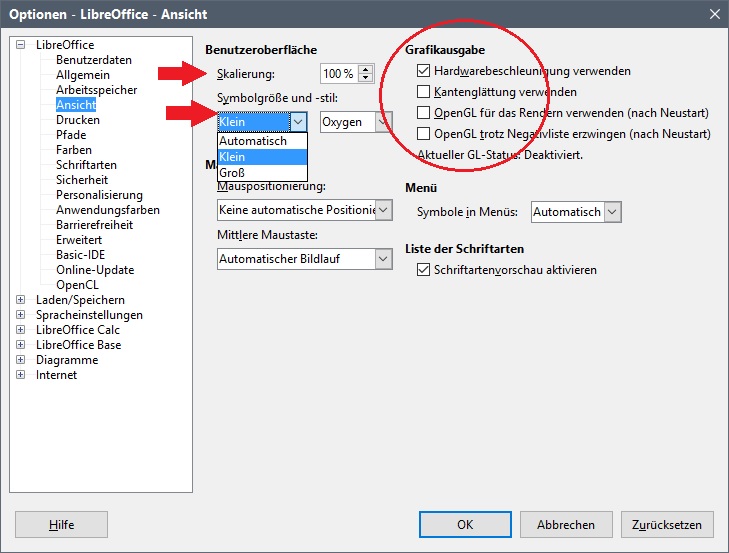The image size is (729, 553).
Task: Open the Anwendungsfarben page
Action: click(x=108, y=210)
